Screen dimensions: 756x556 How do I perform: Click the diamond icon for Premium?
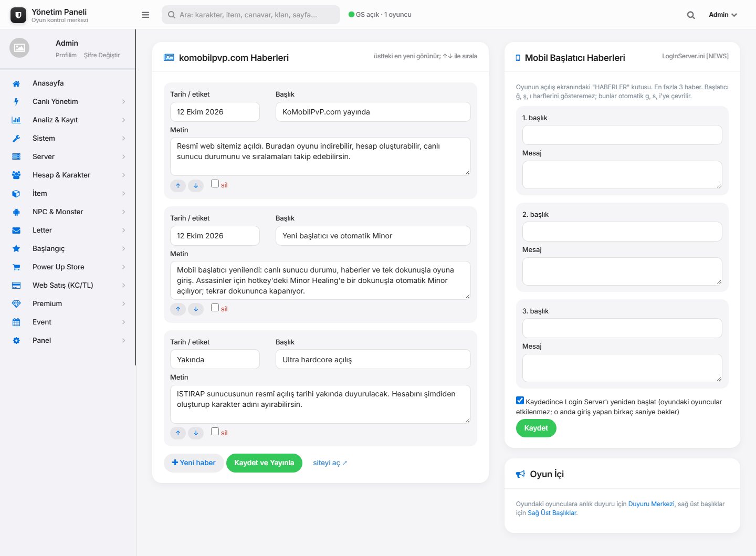[16, 304]
